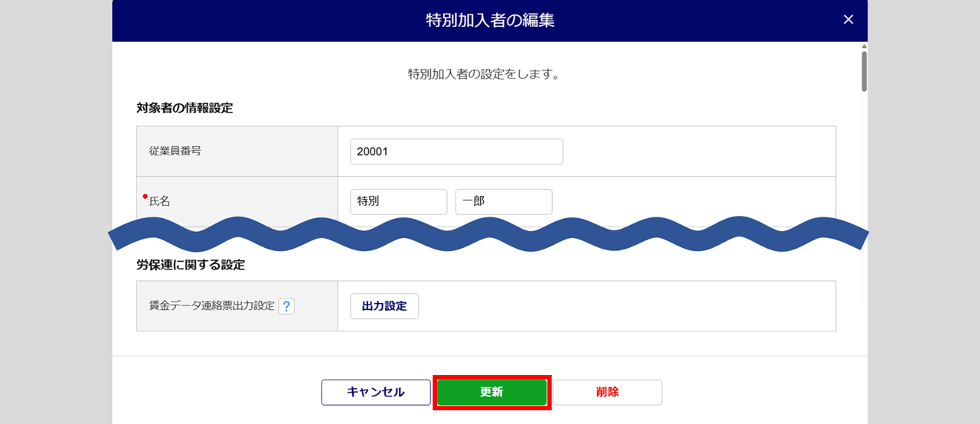Focus the last name field containing 特別

(x=398, y=202)
